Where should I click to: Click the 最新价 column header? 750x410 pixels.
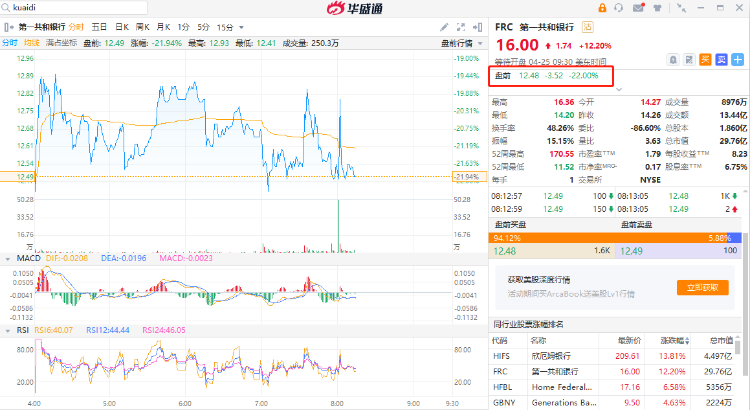point(629,341)
